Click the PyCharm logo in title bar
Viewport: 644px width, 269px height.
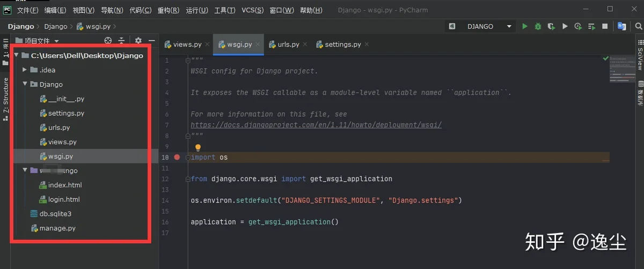8,10
